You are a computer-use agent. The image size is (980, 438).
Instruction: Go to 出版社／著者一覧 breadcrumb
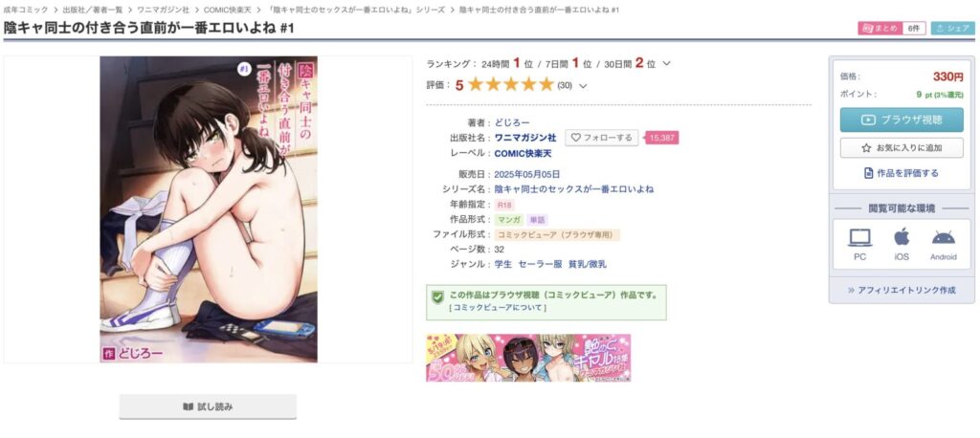pos(93,10)
